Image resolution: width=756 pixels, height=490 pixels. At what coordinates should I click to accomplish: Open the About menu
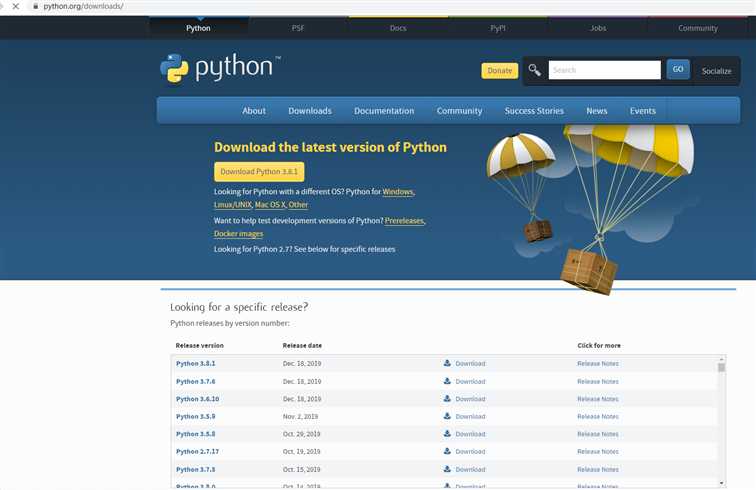coord(254,110)
